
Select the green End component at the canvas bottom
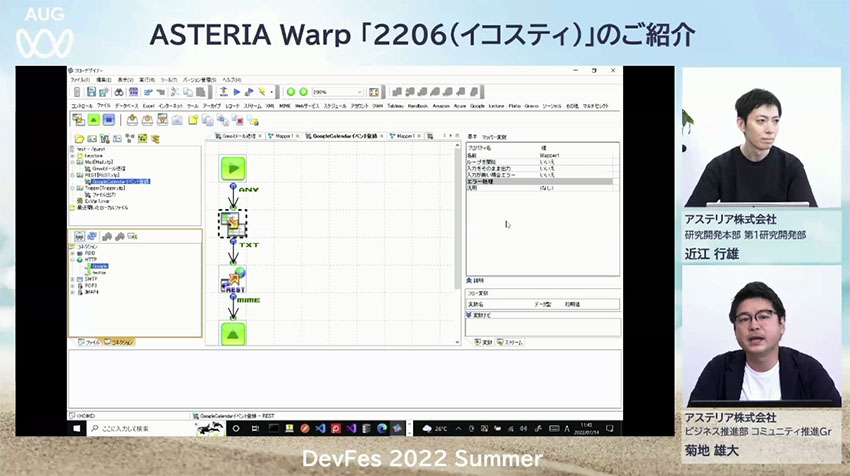pos(233,334)
